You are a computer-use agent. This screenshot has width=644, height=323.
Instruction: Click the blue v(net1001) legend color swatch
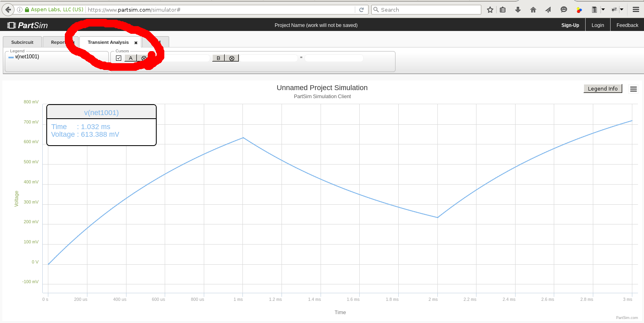coord(11,57)
